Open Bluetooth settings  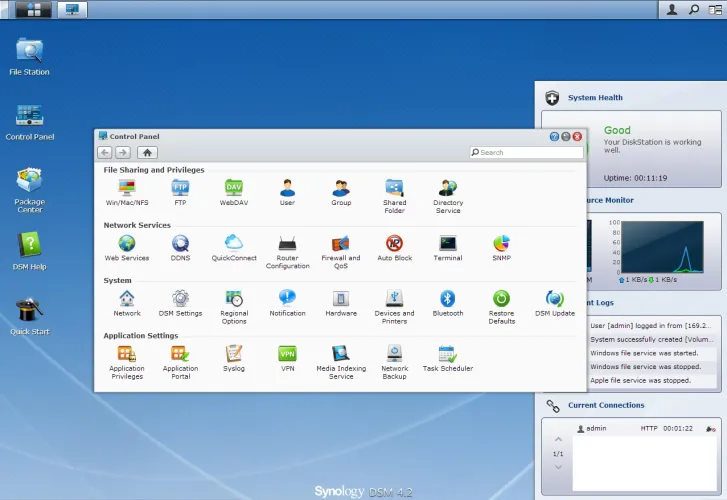[448, 303]
